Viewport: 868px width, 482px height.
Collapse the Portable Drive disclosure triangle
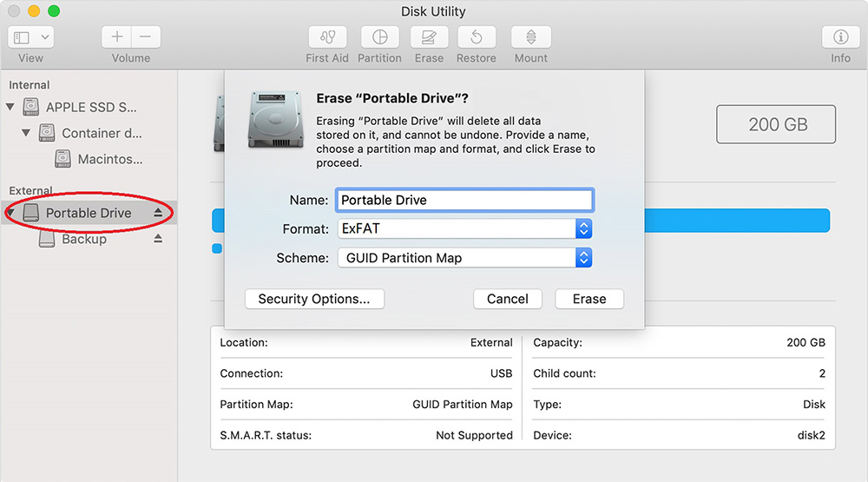[x=10, y=213]
